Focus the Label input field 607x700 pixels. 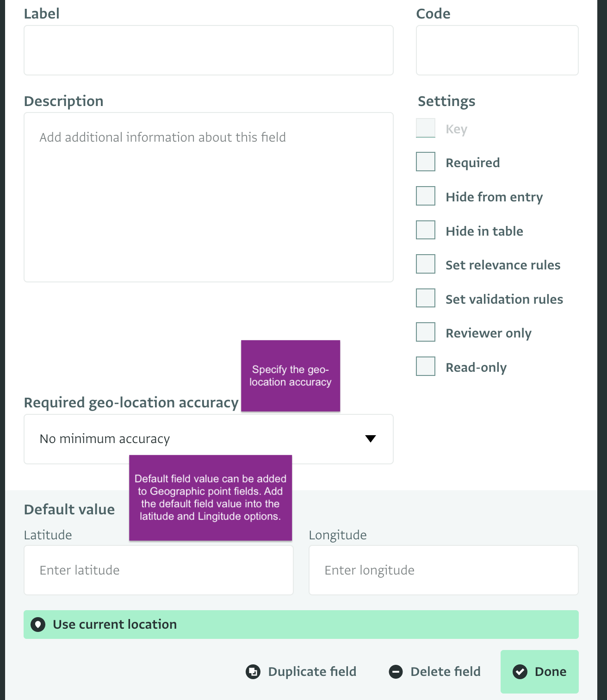(x=208, y=50)
